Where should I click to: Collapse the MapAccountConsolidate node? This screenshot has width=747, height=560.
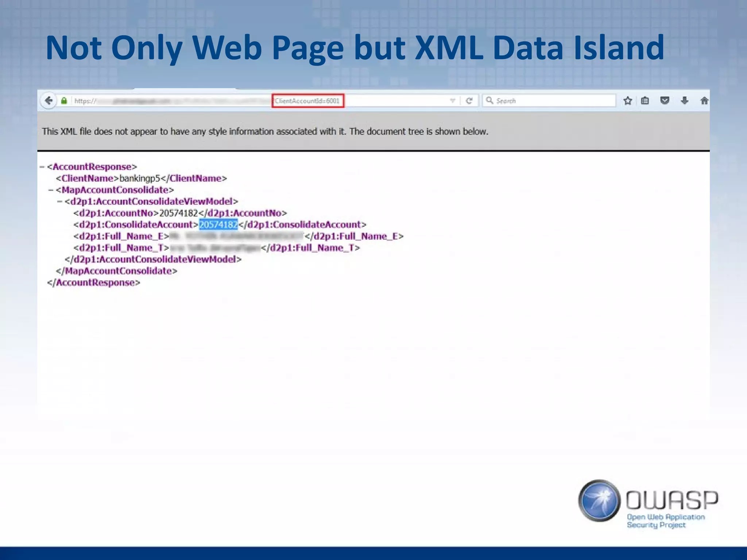(x=51, y=190)
